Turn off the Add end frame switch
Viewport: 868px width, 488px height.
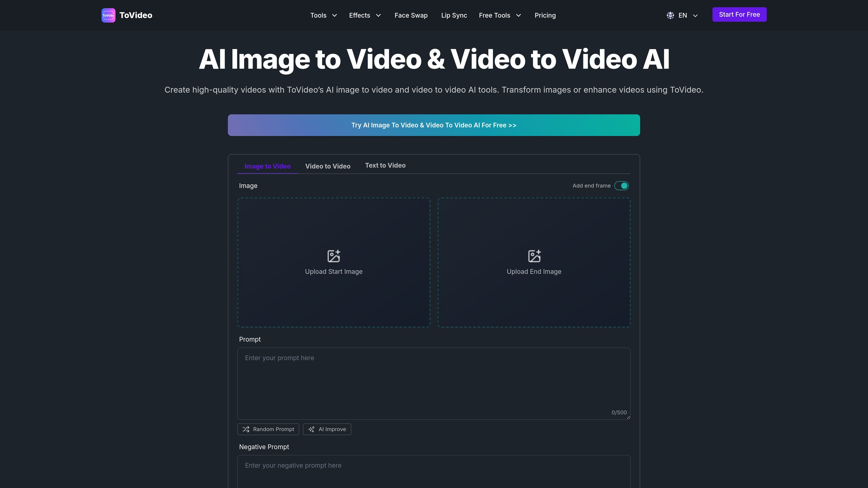[621, 186]
